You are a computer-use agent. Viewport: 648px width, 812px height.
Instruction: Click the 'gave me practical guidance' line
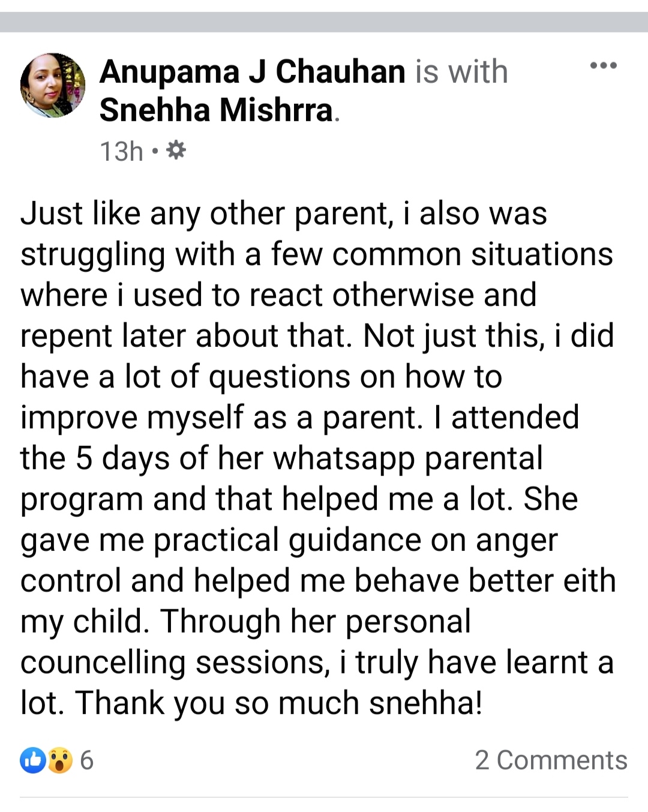289,540
